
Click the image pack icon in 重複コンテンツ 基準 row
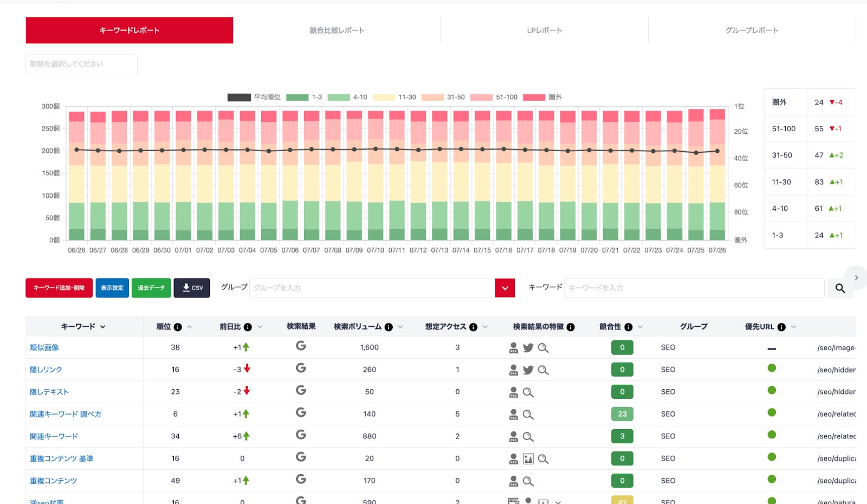(528, 459)
